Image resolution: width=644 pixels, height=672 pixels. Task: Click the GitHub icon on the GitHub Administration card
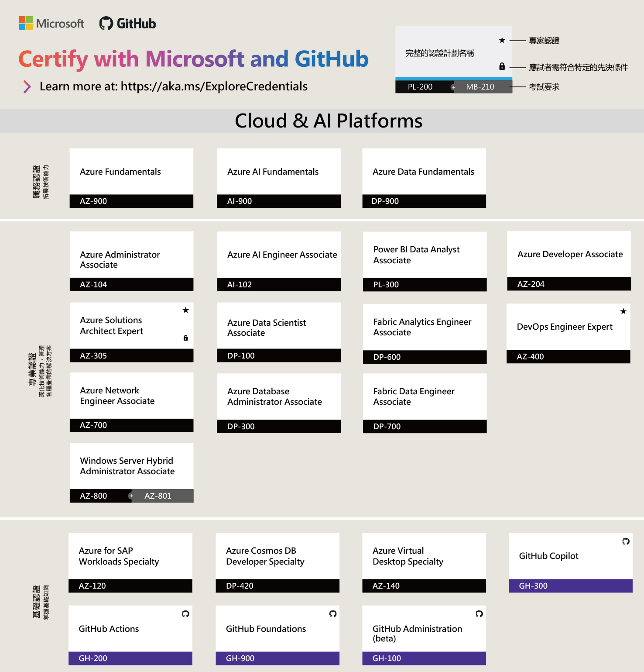click(479, 614)
